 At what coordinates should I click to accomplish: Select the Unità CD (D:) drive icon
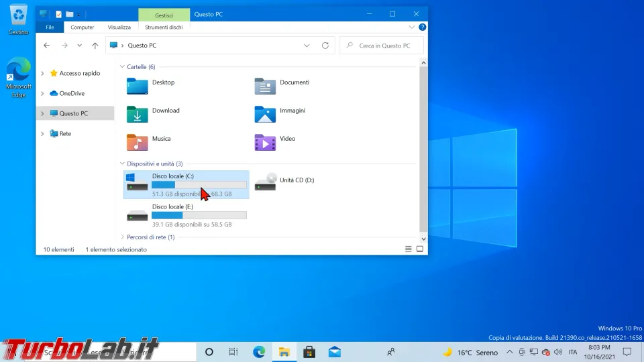[265, 182]
